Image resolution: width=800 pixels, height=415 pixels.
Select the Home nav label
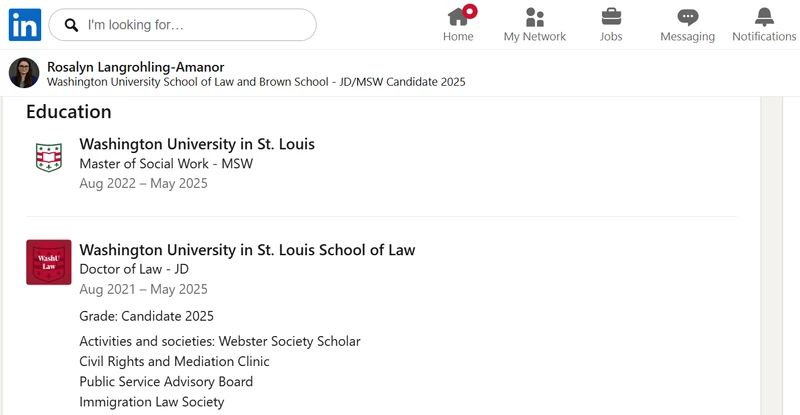click(458, 37)
